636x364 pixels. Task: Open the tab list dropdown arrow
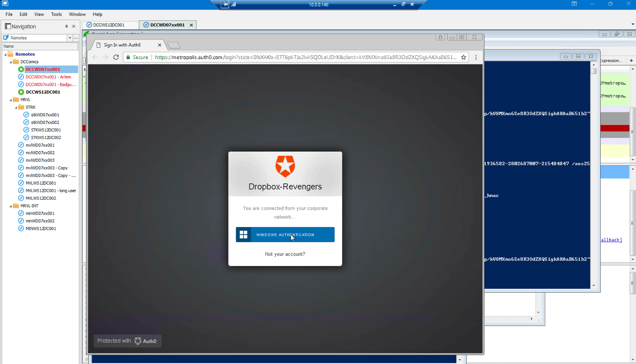[x=633, y=24]
